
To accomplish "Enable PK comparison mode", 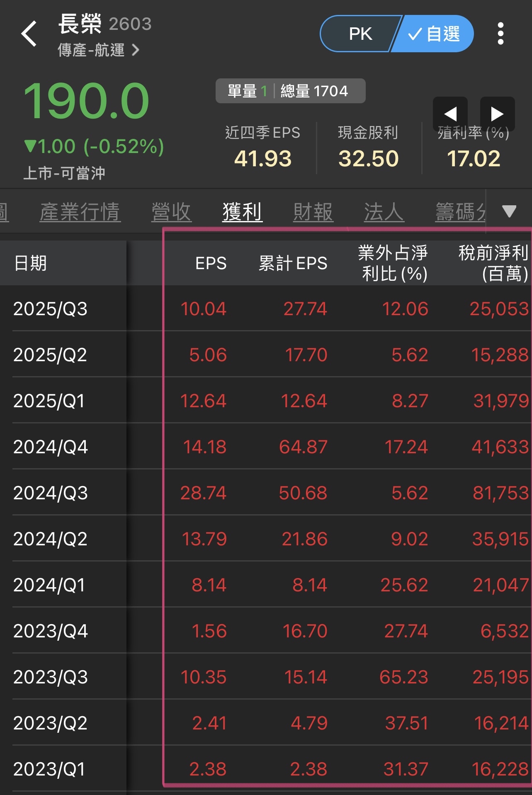I will point(360,34).
